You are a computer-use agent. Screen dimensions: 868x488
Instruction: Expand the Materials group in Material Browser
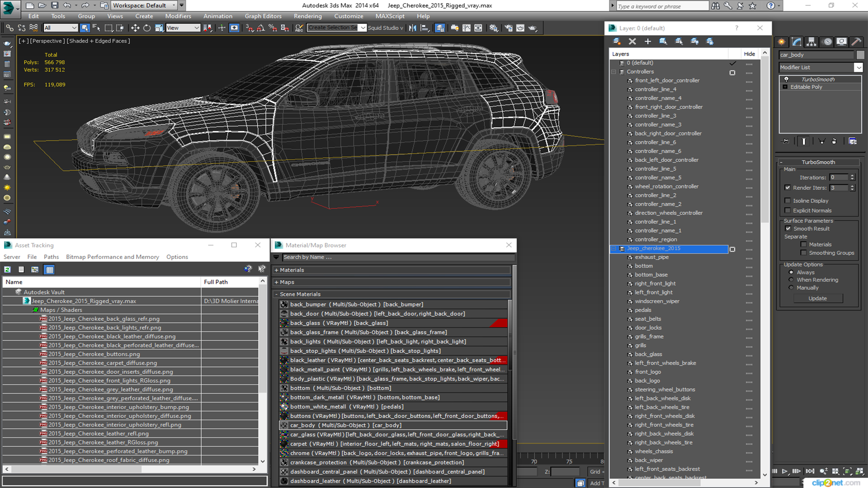pyautogui.click(x=276, y=270)
